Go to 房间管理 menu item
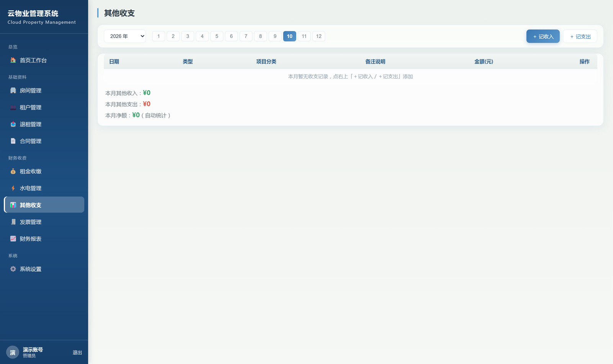This screenshot has width=613, height=364. (44, 90)
